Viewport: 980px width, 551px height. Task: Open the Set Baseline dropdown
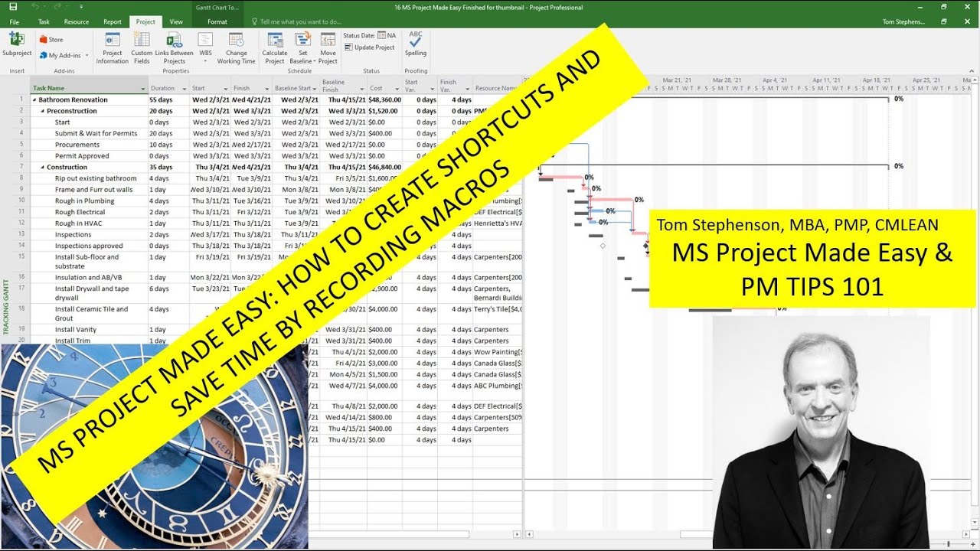302,48
